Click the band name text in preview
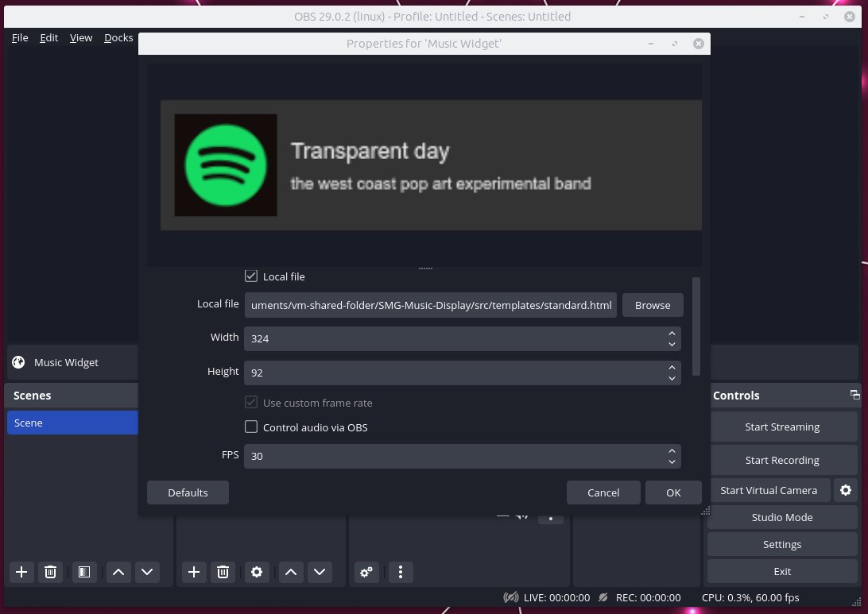The image size is (868, 614). coord(440,183)
